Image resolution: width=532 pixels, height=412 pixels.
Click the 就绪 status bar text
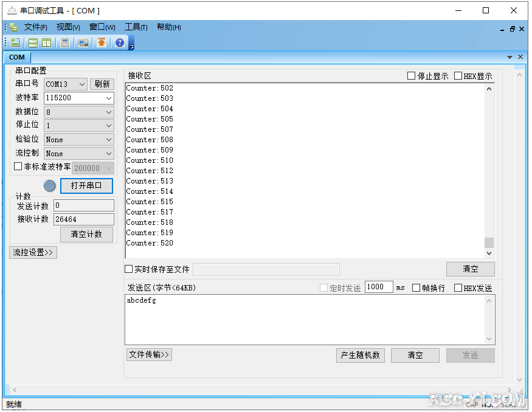click(14, 404)
